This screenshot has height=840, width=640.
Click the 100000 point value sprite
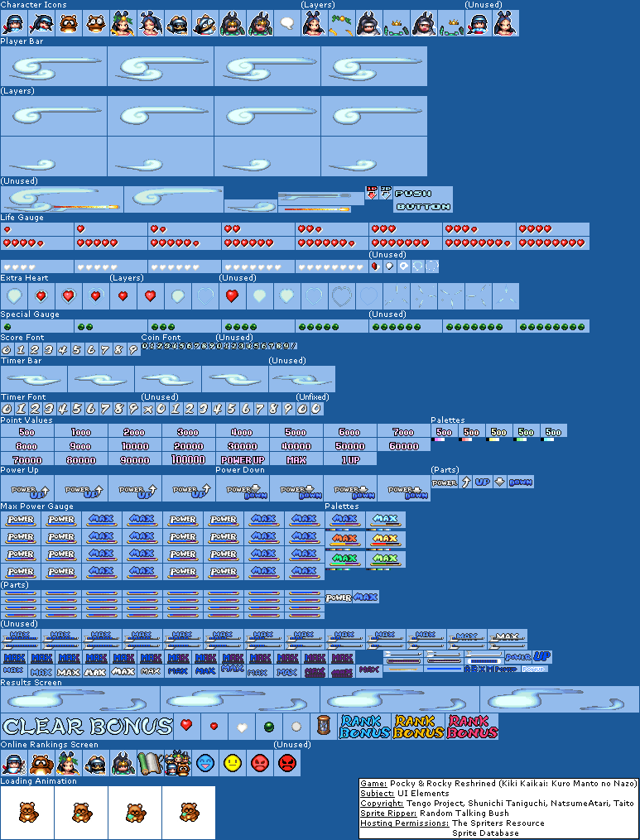coord(189,459)
